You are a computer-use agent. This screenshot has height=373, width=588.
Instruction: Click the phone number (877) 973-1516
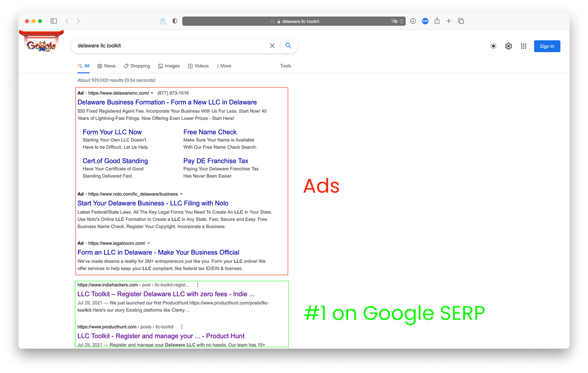coord(173,93)
